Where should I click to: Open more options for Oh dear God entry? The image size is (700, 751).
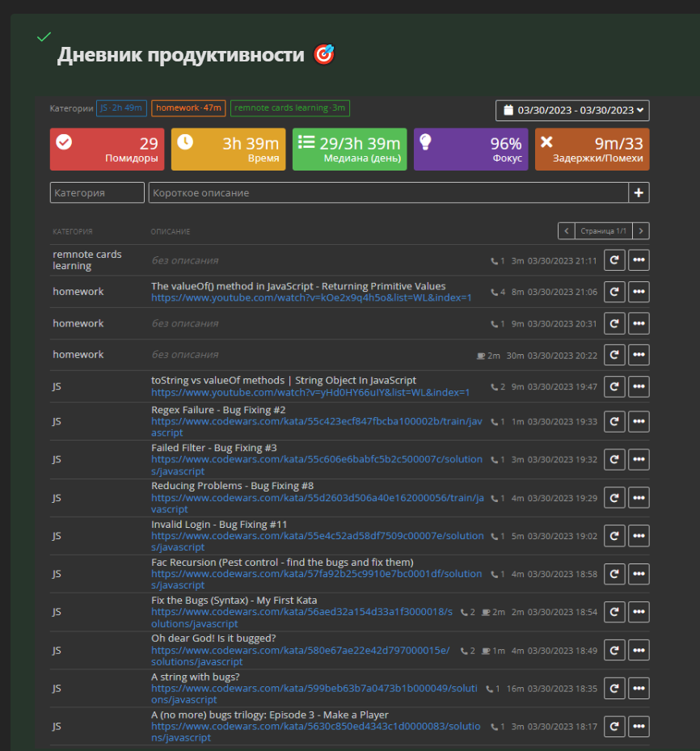pos(639,650)
